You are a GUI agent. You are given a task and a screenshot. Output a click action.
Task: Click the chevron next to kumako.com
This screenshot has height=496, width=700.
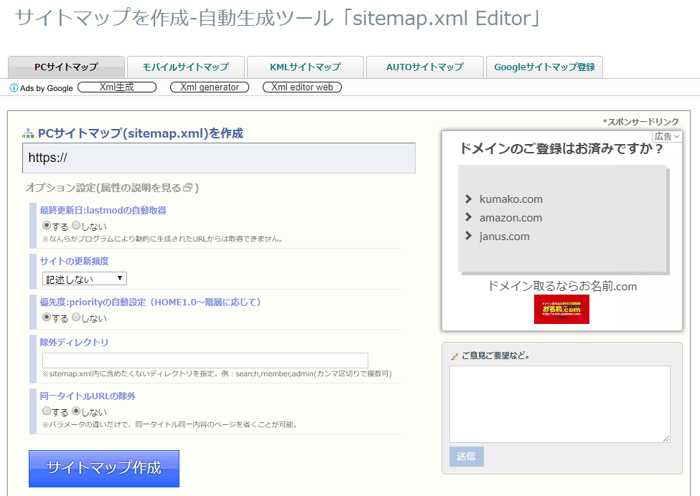click(x=468, y=199)
